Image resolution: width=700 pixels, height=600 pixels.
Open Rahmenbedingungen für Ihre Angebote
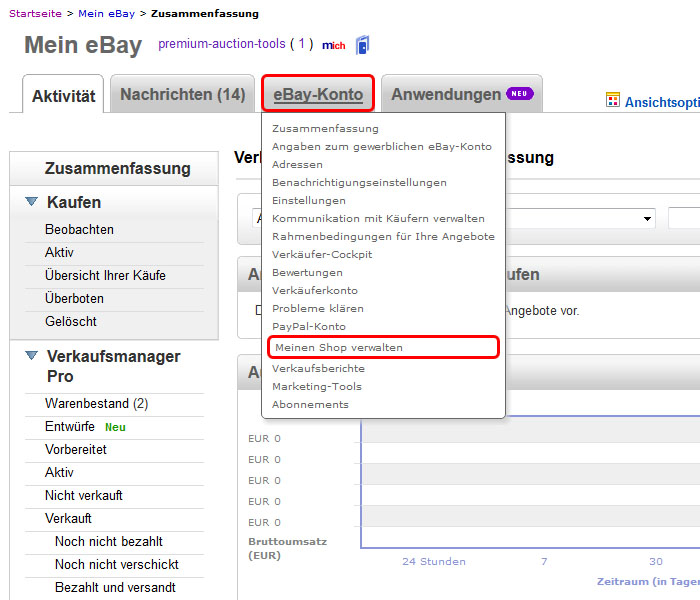[x=383, y=236]
